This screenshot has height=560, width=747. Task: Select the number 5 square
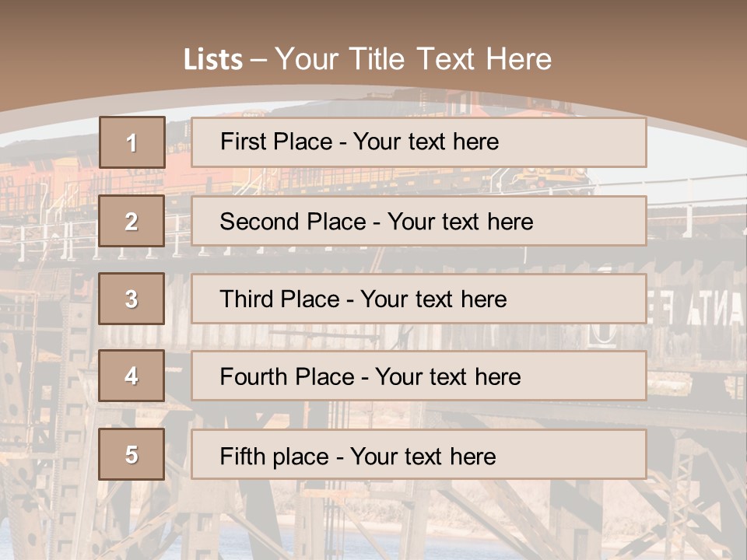point(132,454)
